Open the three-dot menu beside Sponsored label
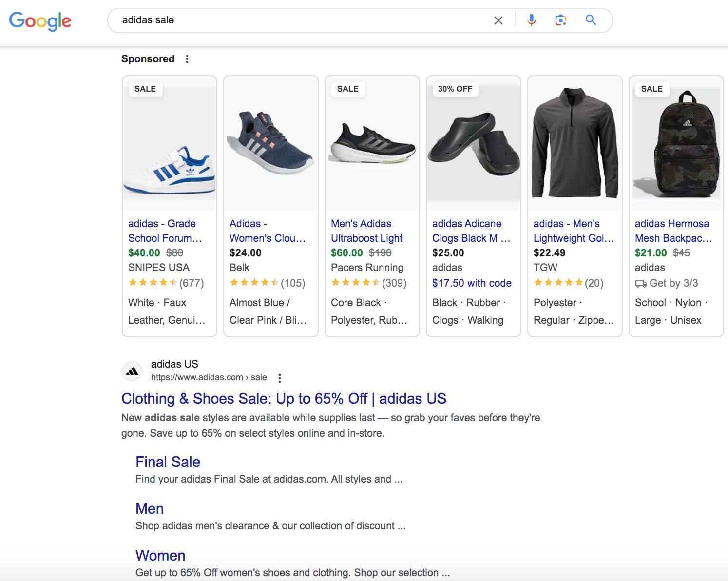 pyautogui.click(x=187, y=58)
